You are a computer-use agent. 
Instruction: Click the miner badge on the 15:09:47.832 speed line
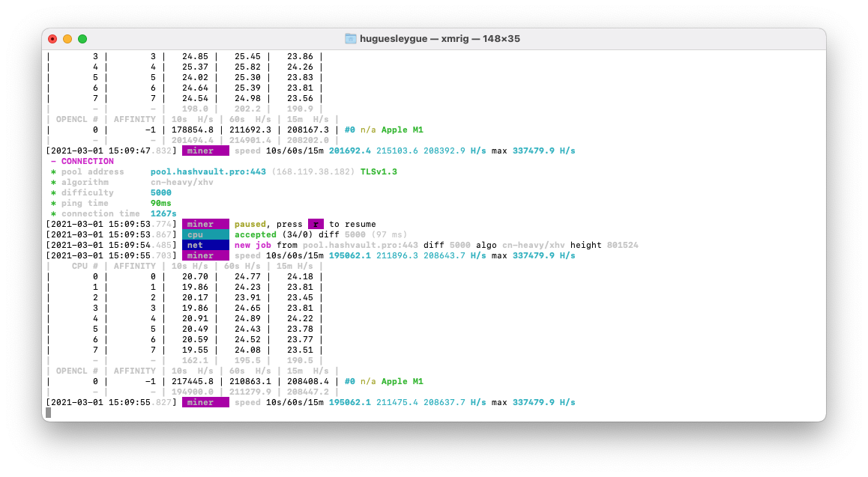point(205,150)
